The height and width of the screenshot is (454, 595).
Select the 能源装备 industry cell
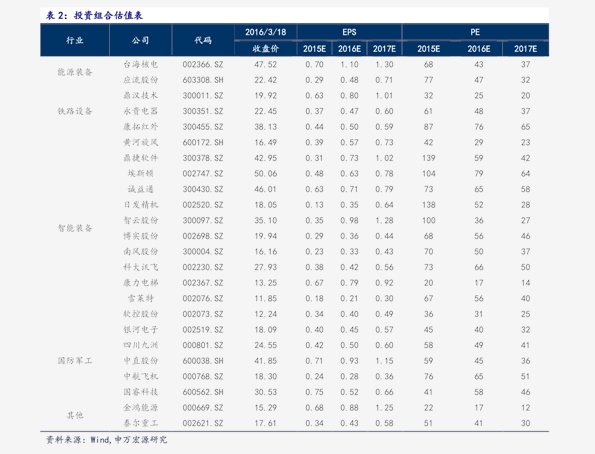click(x=75, y=72)
